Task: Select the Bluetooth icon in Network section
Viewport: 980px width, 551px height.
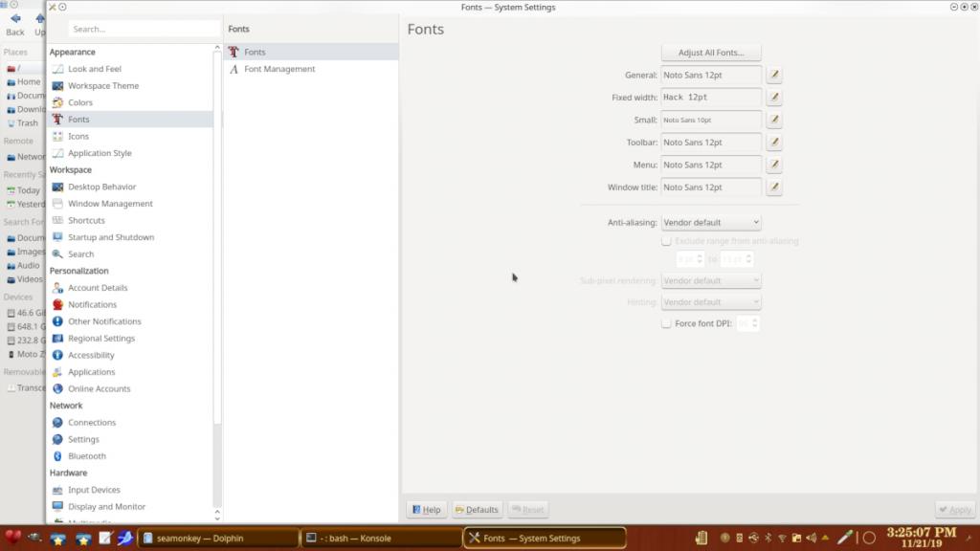Action: pyautogui.click(x=57, y=456)
